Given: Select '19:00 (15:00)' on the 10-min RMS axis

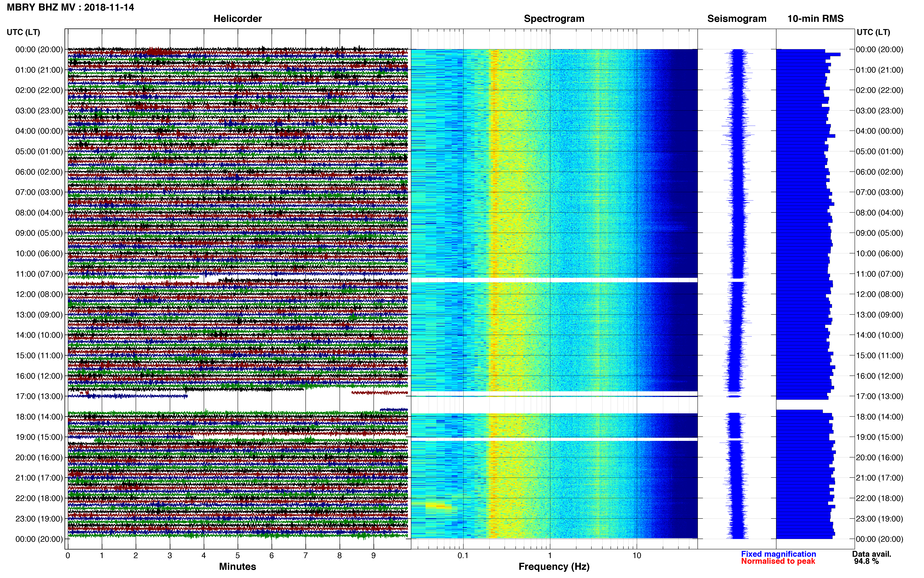Looking at the screenshot, I should pos(880,437).
